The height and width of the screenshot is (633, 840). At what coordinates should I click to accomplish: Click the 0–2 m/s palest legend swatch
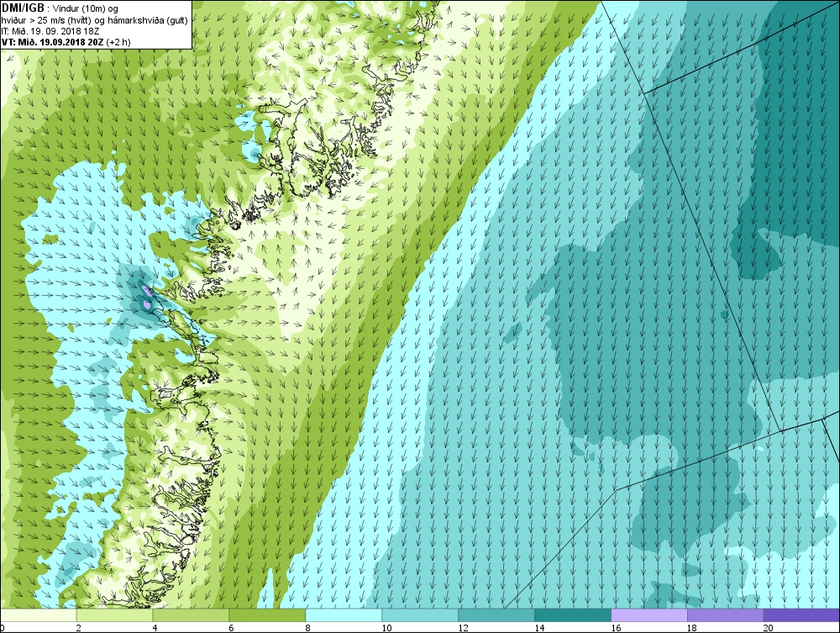click(39, 615)
